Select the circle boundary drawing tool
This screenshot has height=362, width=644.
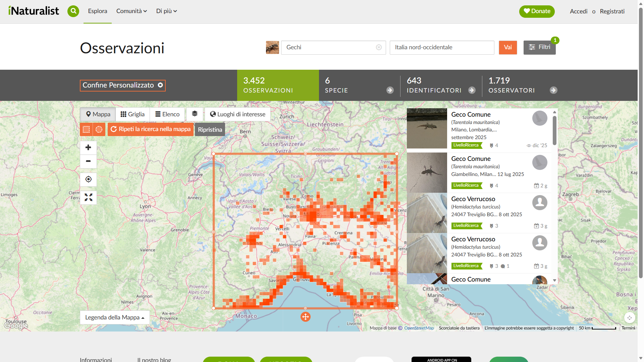click(x=99, y=129)
